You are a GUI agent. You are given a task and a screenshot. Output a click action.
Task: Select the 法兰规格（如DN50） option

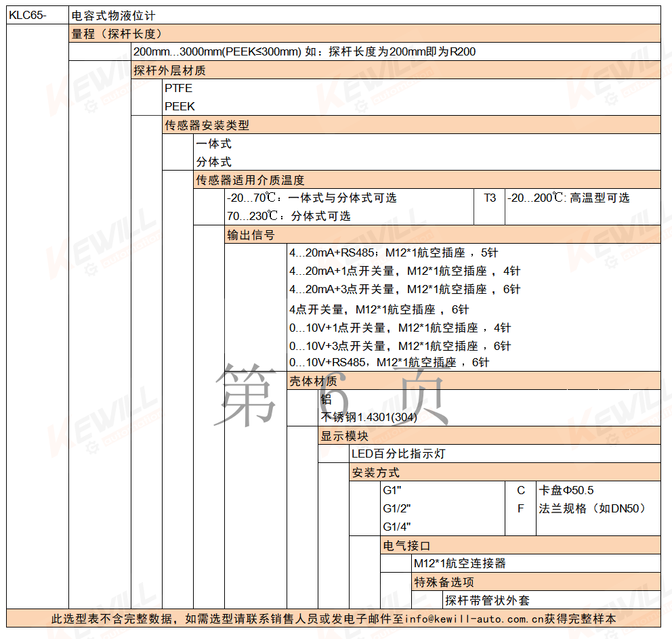(593, 508)
